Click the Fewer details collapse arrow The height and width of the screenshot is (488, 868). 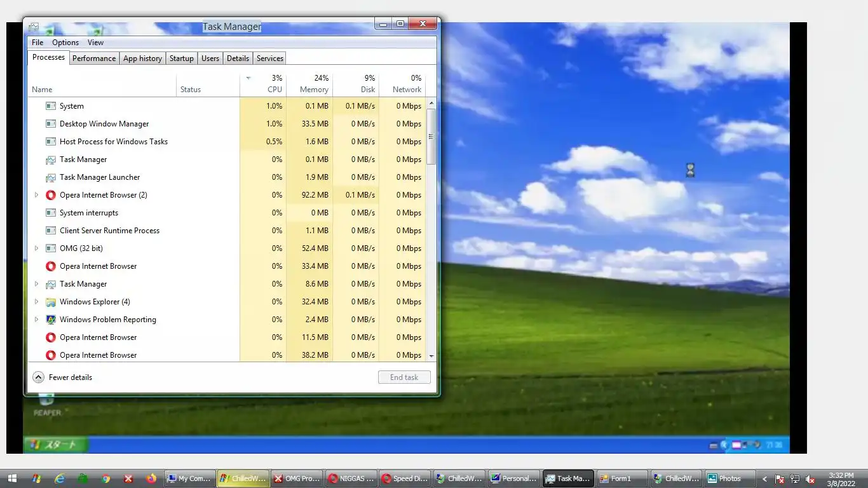click(x=38, y=377)
